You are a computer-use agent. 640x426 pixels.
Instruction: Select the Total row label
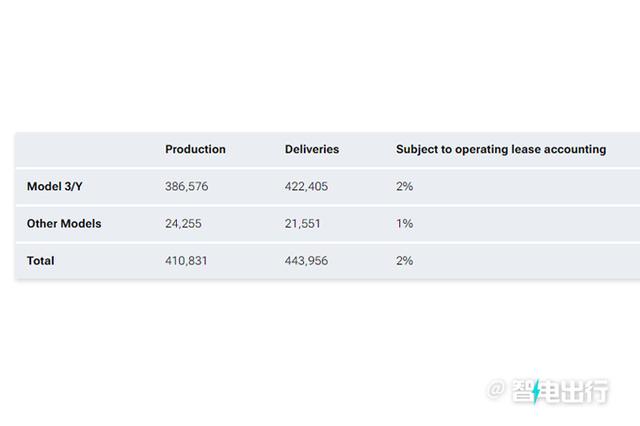tap(41, 261)
